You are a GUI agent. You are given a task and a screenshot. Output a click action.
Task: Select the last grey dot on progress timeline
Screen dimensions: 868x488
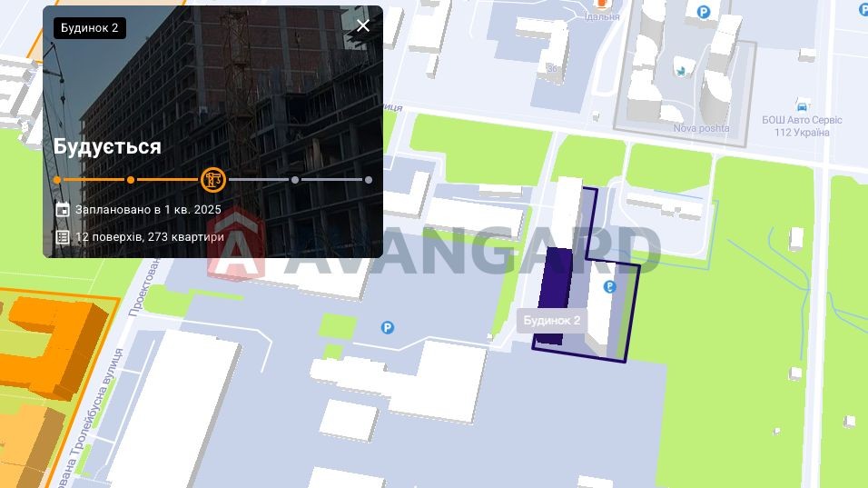(369, 180)
